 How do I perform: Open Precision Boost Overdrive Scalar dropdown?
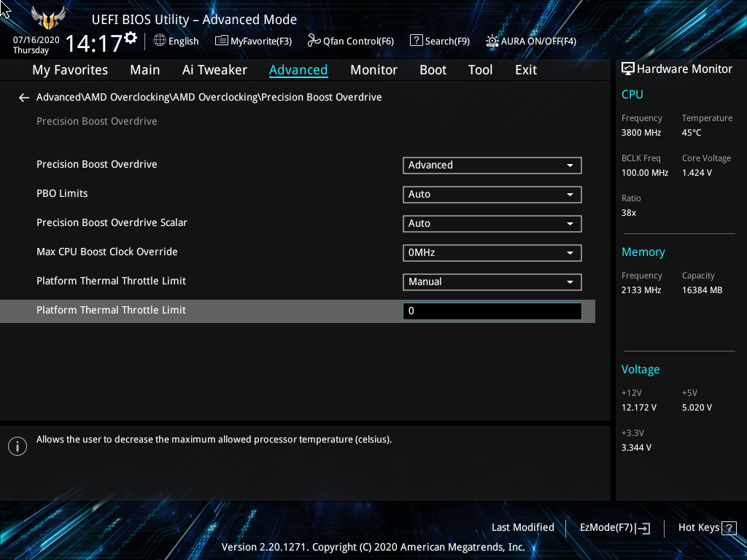[492, 223]
